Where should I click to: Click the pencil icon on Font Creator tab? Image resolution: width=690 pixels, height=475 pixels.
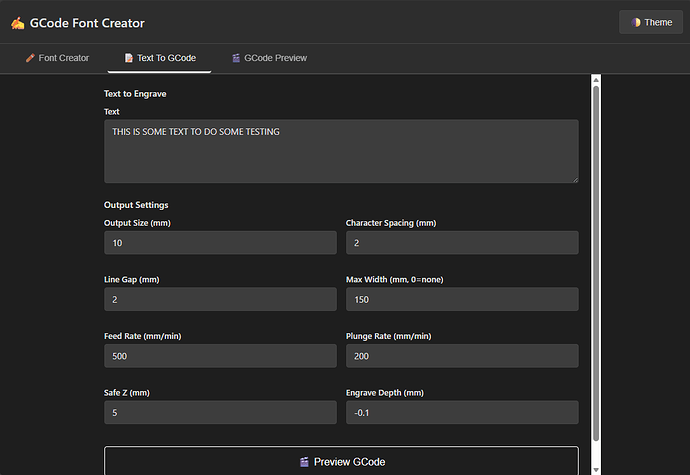30,58
